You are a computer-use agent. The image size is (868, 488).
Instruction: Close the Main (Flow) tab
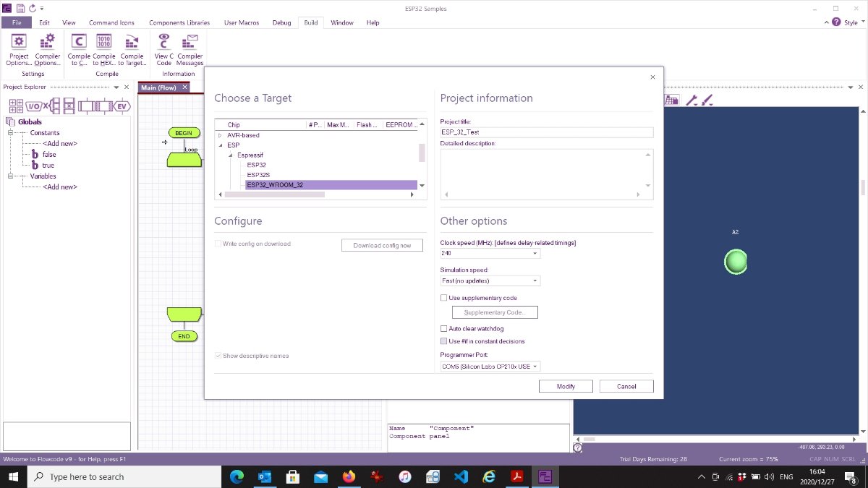click(x=184, y=87)
